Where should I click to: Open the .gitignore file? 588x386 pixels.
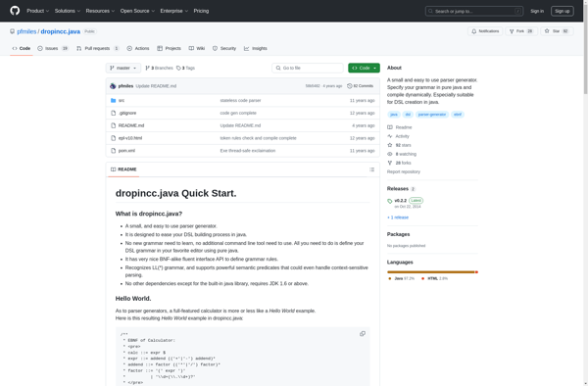point(127,113)
